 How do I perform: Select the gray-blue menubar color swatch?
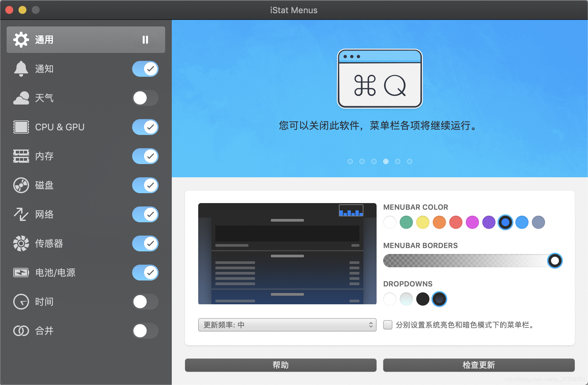click(538, 222)
